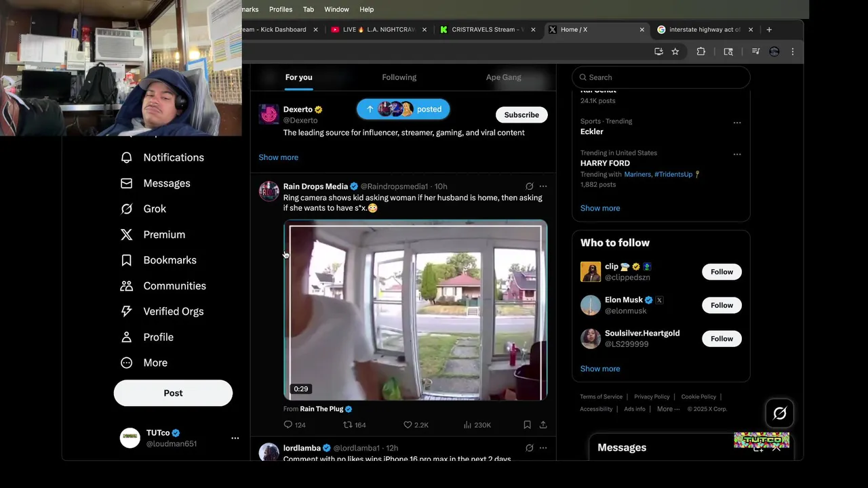Expand footer More links
The width and height of the screenshot is (868, 488).
pyautogui.click(x=668, y=409)
